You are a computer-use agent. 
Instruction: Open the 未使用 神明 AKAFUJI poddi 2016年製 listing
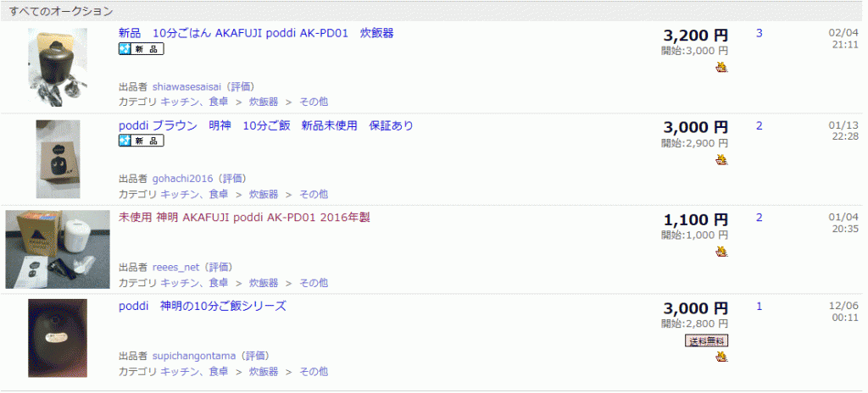pyautogui.click(x=244, y=217)
